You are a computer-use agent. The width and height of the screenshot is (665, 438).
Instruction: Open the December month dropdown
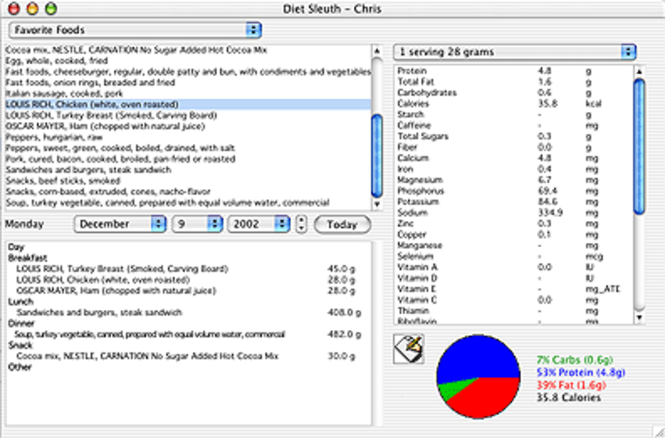point(120,224)
